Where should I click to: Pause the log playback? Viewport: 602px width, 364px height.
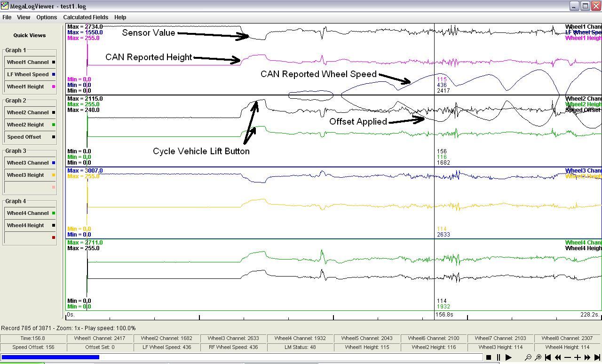tap(499, 357)
